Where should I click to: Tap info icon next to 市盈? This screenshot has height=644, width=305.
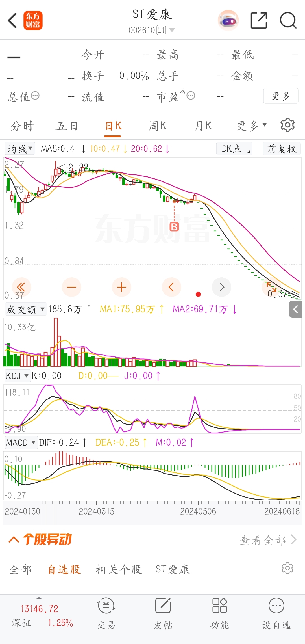point(191,96)
